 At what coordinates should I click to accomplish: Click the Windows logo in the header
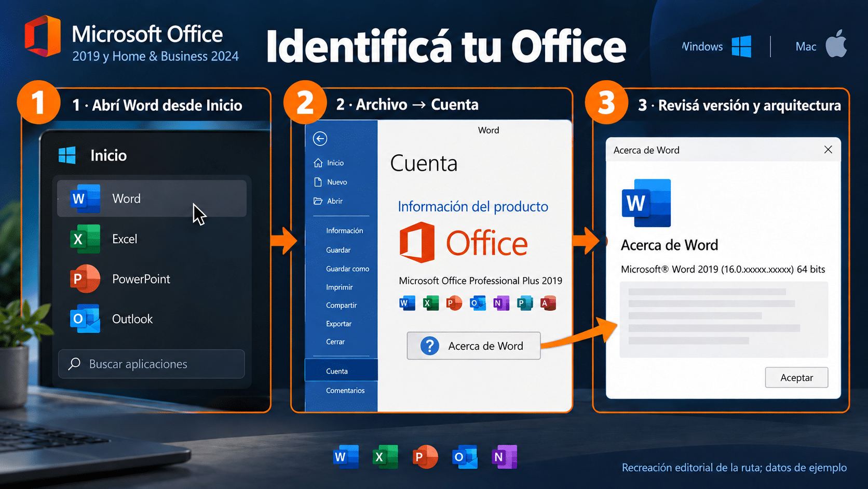click(x=741, y=46)
